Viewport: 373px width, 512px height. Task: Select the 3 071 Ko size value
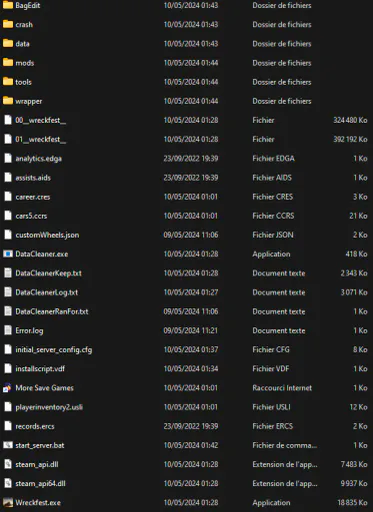pos(354,292)
